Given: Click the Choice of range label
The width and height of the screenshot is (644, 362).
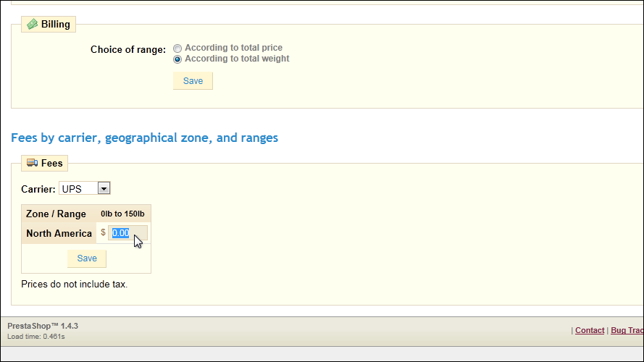Looking at the screenshot, I should pyautogui.click(x=128, y=50).
